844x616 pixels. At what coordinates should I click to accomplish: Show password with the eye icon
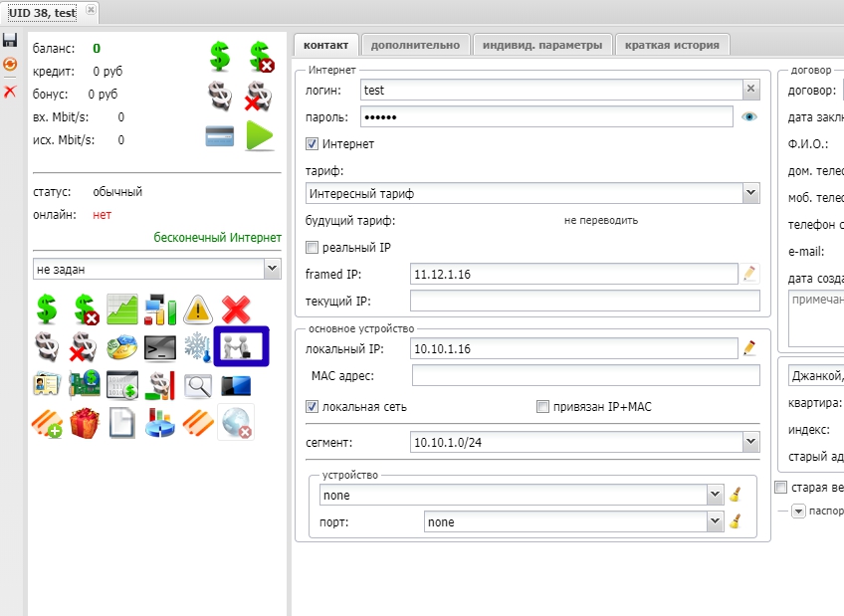click(750, 117)
